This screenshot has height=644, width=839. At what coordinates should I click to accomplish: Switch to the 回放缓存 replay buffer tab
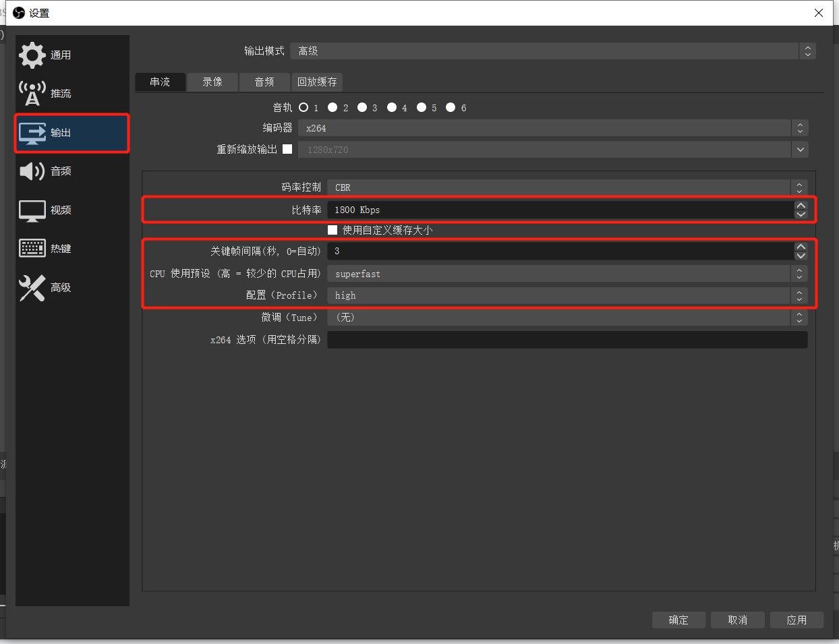317,82
